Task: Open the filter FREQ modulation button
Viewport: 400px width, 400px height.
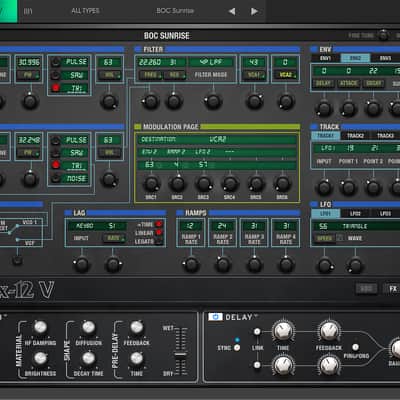Action: 150,75
